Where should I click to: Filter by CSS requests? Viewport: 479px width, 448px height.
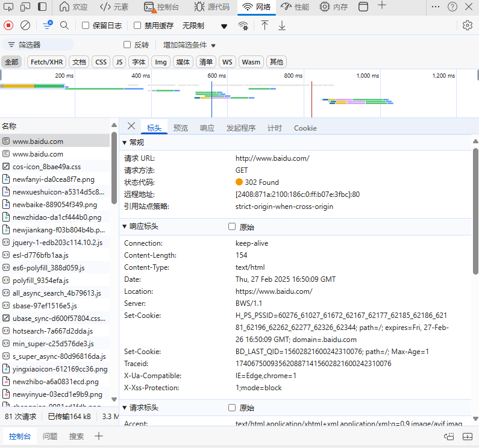tap(101, 62)
